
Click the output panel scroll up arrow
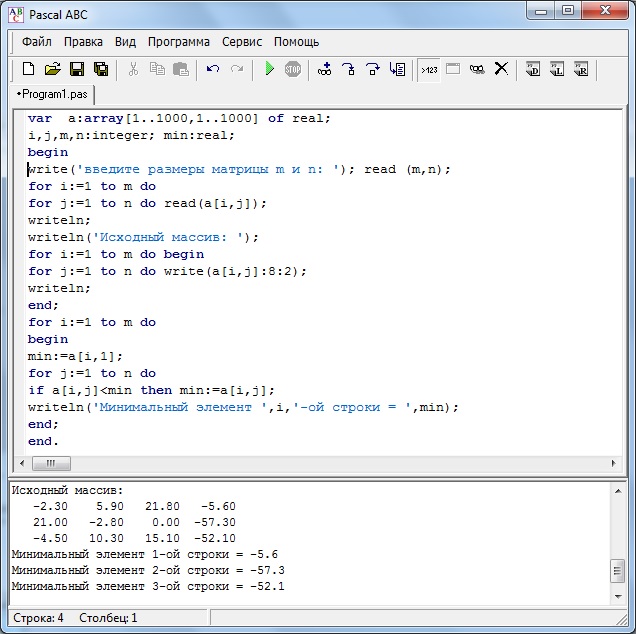[x=618, y=491]
